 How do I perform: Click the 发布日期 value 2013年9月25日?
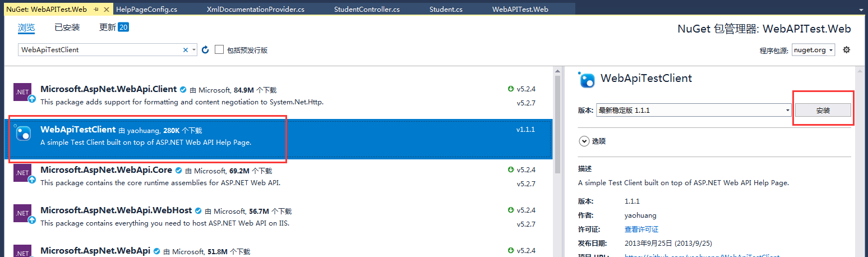(x=668, y=244)
